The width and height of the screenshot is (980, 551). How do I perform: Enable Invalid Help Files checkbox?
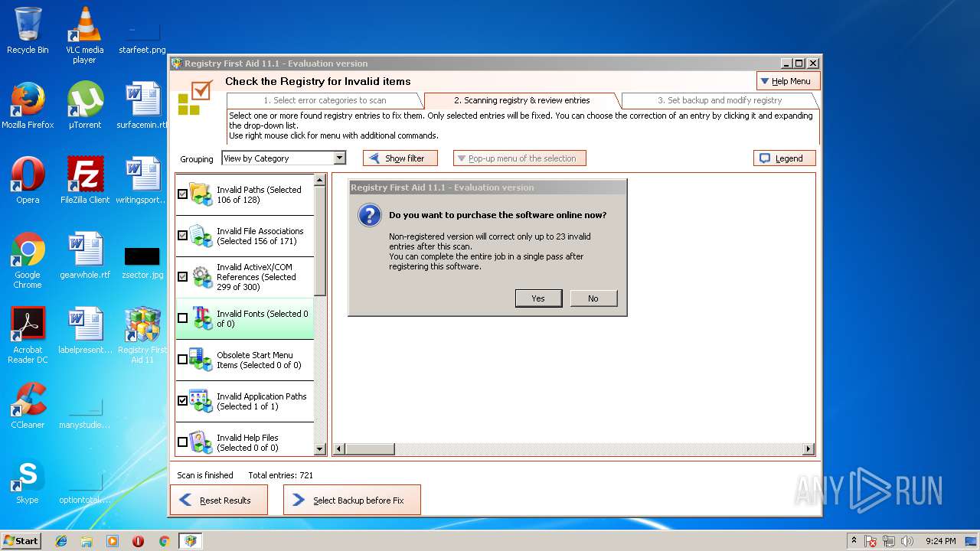click(182, 442)
